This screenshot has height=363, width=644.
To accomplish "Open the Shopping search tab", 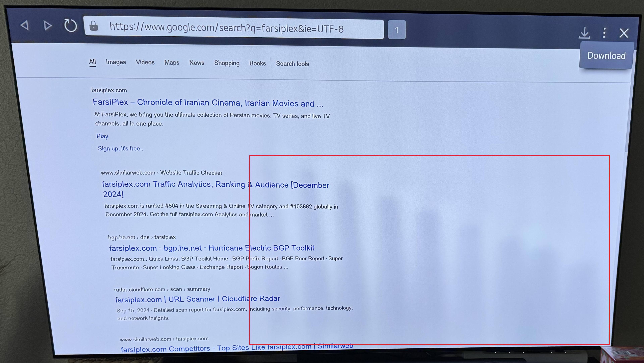I will (x=227, y=63).
